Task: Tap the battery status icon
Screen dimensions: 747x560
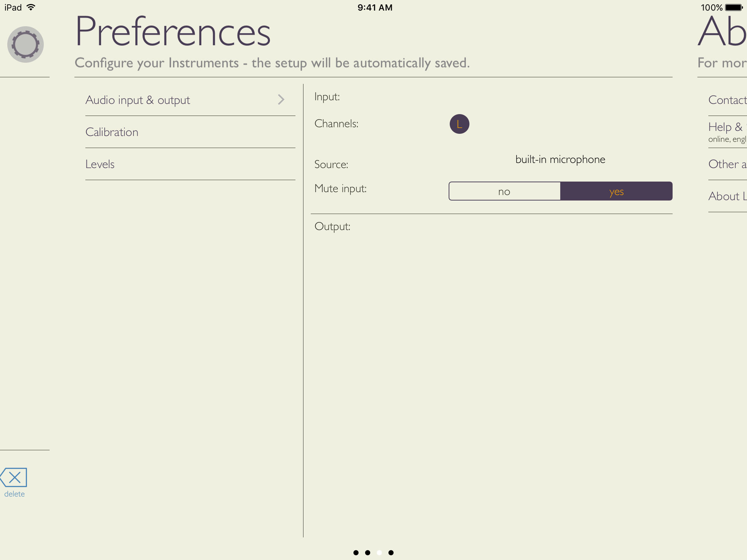Action: click(734, 7)
